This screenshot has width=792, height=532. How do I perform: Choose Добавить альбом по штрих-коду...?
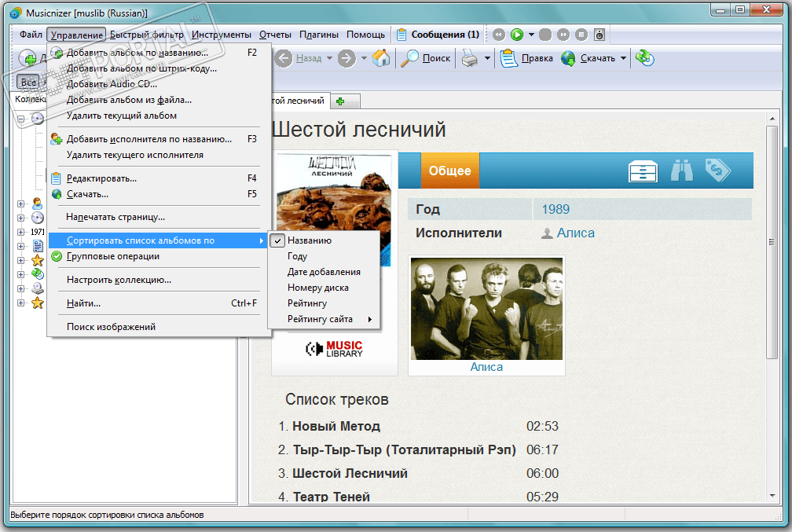[x=158, y=68]
